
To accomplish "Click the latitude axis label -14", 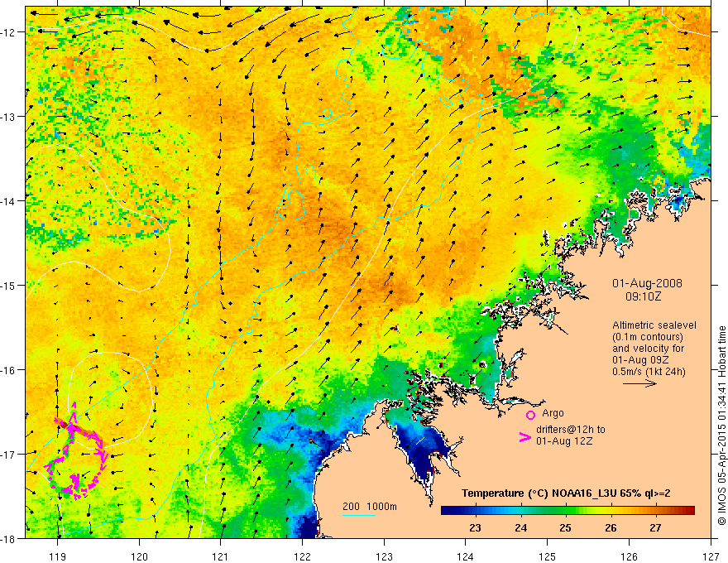I will pos(9,201).
